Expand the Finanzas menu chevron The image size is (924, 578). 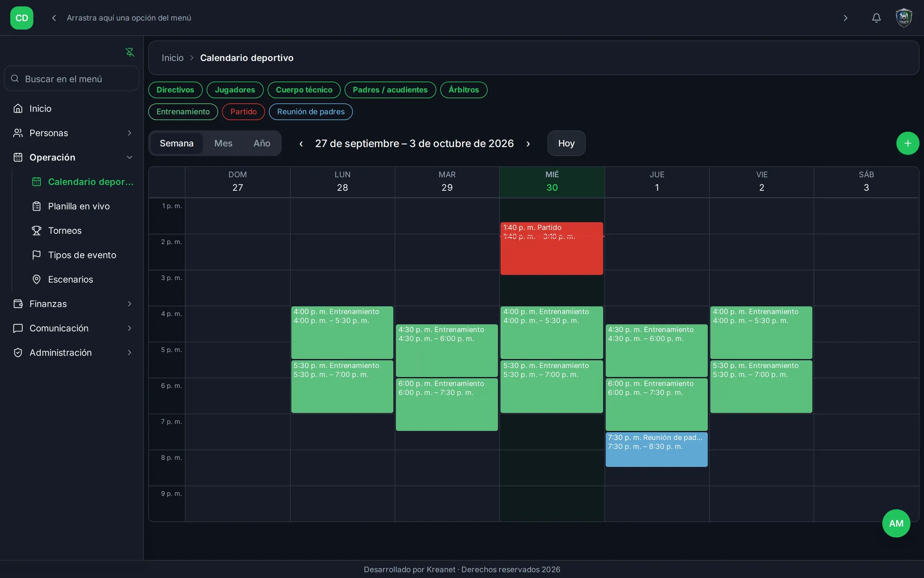(129, 304)
